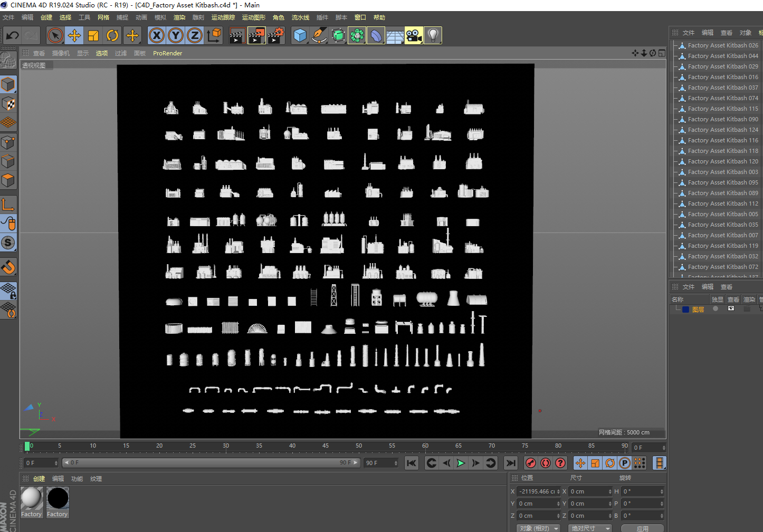Image resolution: width=763 pixels, height=532 pixels.
Task: Go to end of animation
Action: pos(510,463)
